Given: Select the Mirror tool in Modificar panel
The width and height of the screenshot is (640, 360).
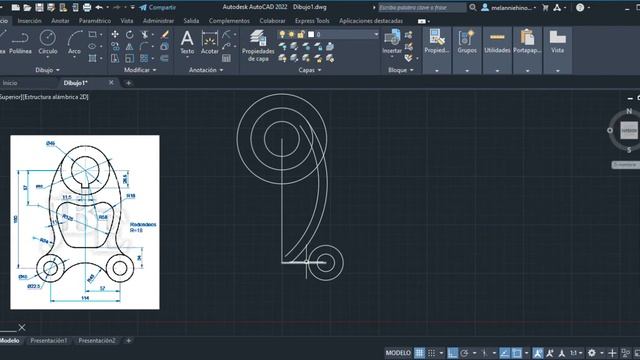Looking at the screenshot, I should pyautogui.click(x=129, y=46).
